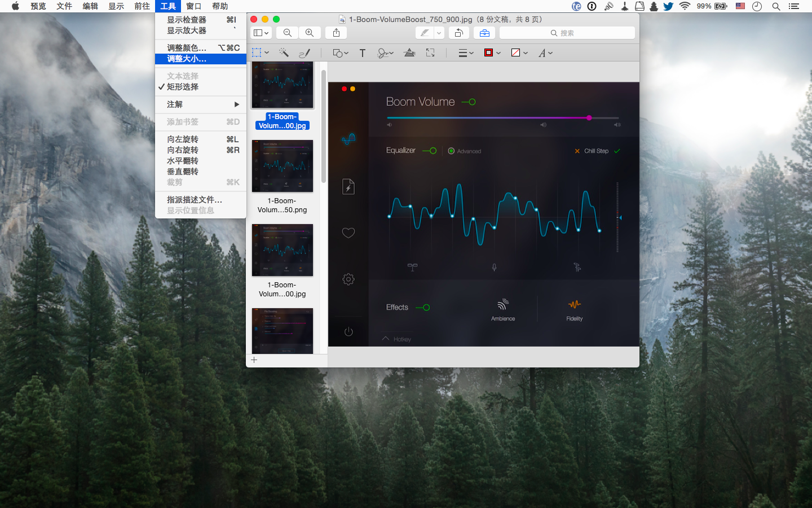Click the Adjust Size tool icon
Screen dimensions: 812x508
430,52
